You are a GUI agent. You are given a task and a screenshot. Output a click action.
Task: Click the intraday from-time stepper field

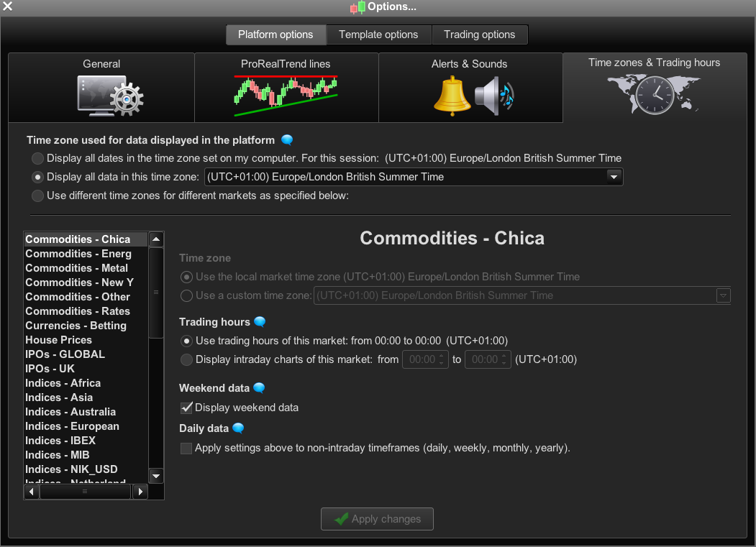coord(425,359)
